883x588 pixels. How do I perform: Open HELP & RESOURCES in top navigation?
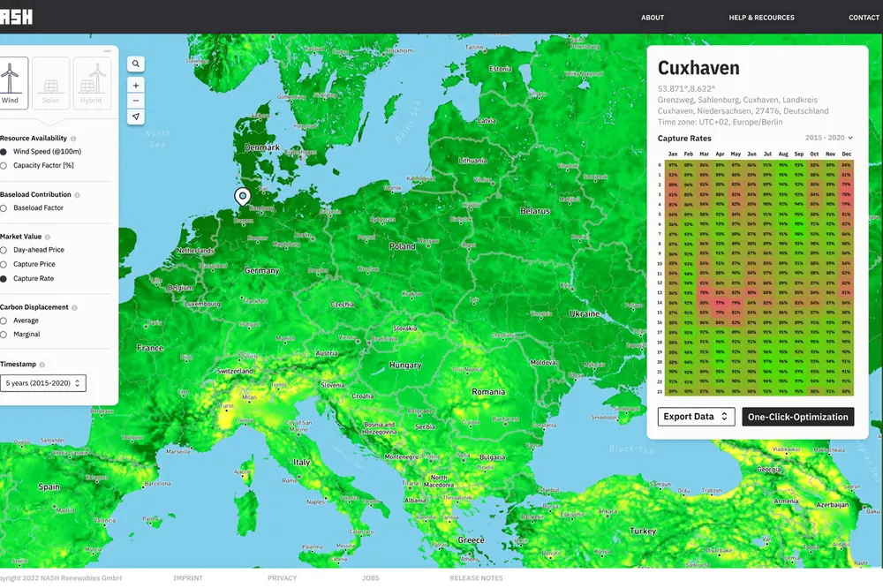pyautogui.click(x=761, y=18)
